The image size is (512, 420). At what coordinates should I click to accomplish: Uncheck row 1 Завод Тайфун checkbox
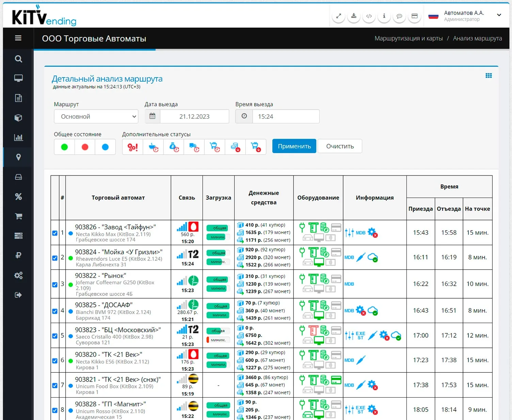(x=55, y=233)
